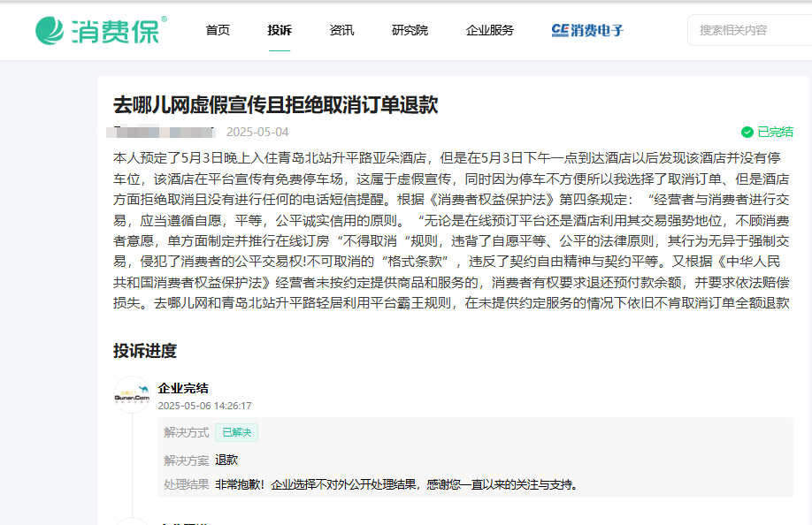Click the timestamp 2025-05-06 14:26:17
Image resolution: width=812 pixels, height=525 pixels.
[x=204, y=406]
